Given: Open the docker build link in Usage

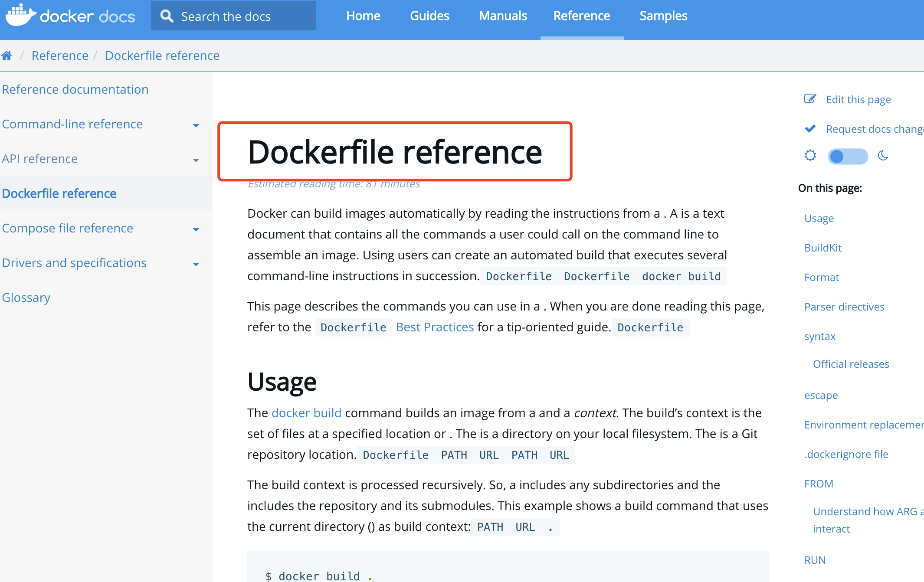Looking at the screenshot, I should [306, 413].
